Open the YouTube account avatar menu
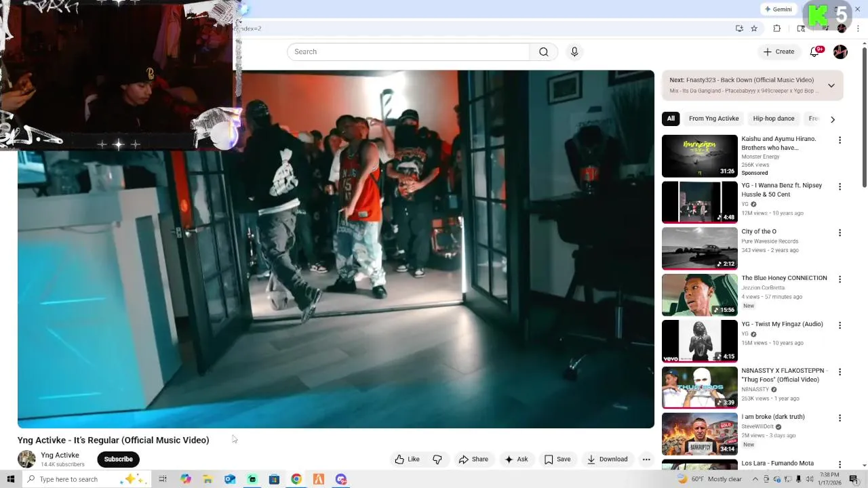Viewport: 868px width, 488px height. coord(840,52)
